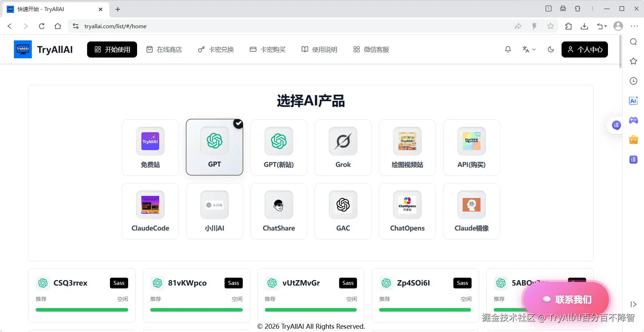Expand the undo dropdown in the toolbar
The width and height of the screenshot is (644, 332).
coord(602,26)
